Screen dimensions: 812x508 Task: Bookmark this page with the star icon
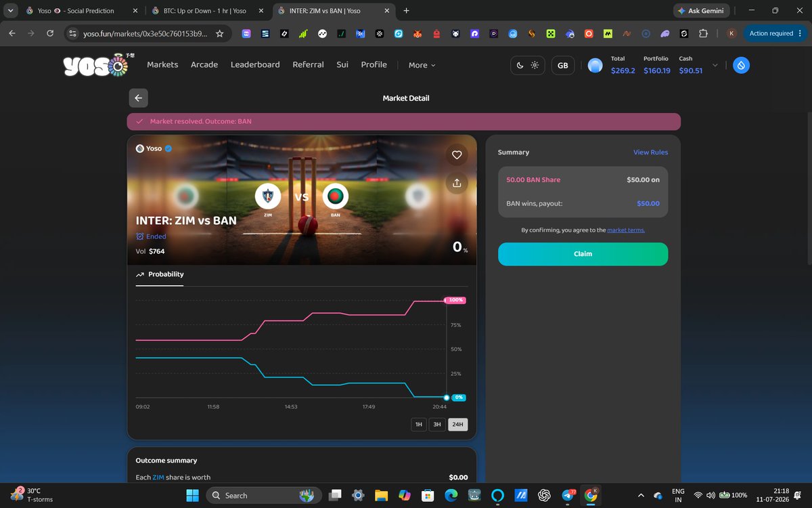coord(219,33)
